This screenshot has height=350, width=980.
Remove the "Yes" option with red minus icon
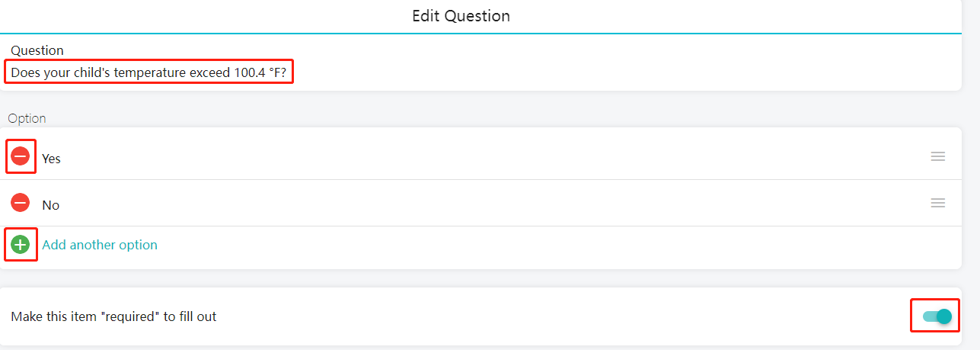tap(21, 157)
